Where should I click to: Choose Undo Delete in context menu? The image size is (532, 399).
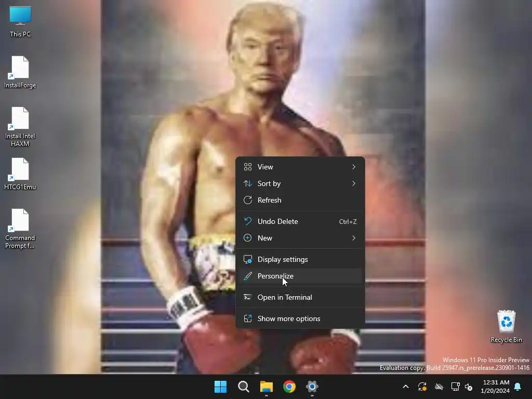point(300,221)
